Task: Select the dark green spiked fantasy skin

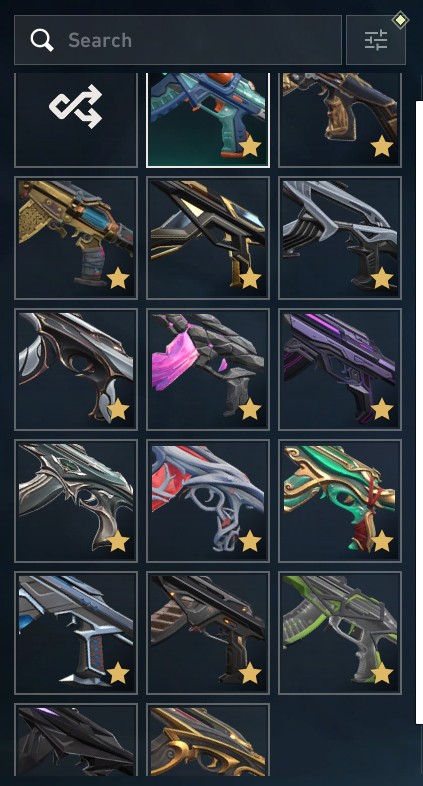Action: coord(76,501)
